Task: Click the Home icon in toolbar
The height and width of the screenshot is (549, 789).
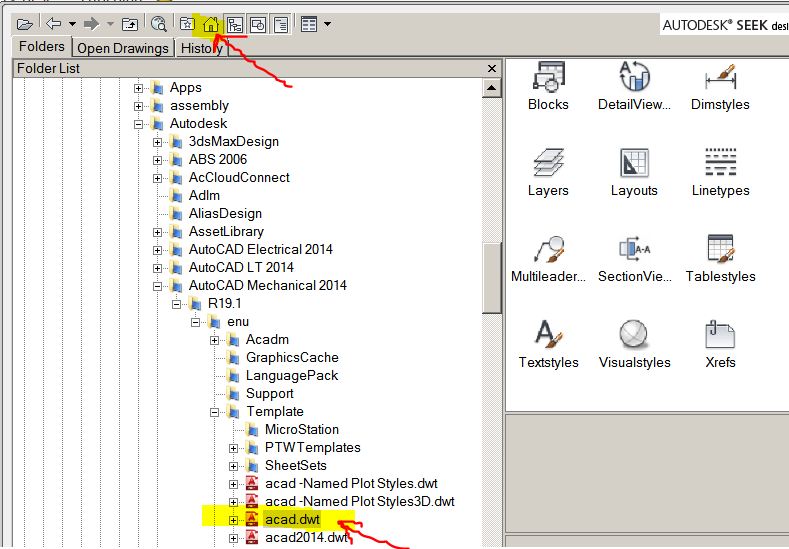Action: (211, 24)
